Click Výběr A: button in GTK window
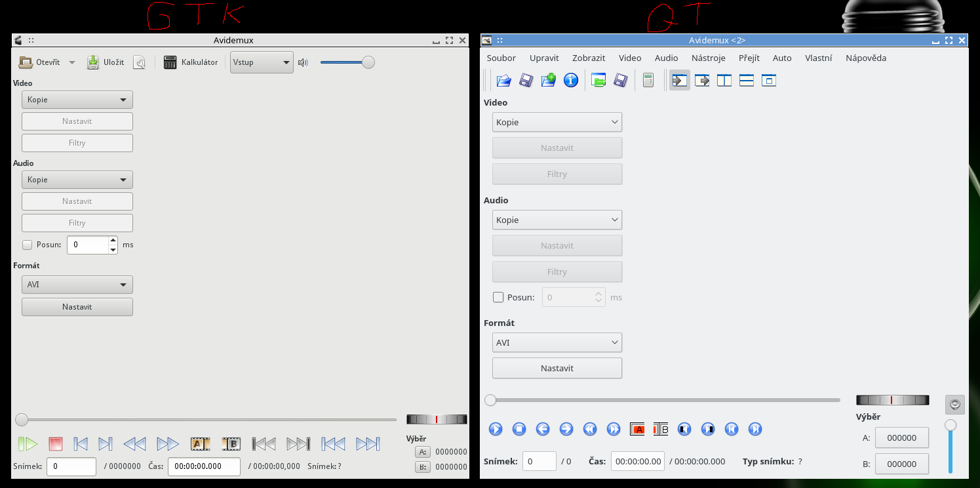 point(423,451)
